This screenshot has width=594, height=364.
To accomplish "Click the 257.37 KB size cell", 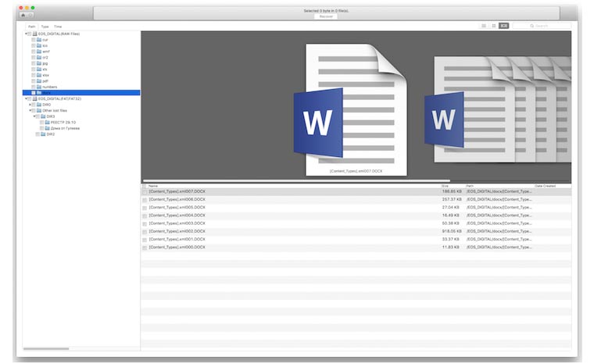I will tap(452, 199).
